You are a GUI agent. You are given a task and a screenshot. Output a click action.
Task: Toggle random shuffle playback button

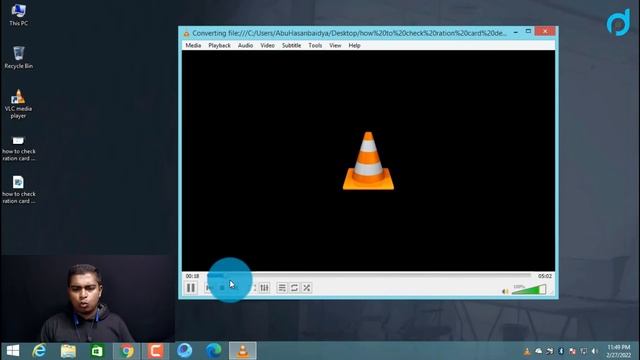307,288
